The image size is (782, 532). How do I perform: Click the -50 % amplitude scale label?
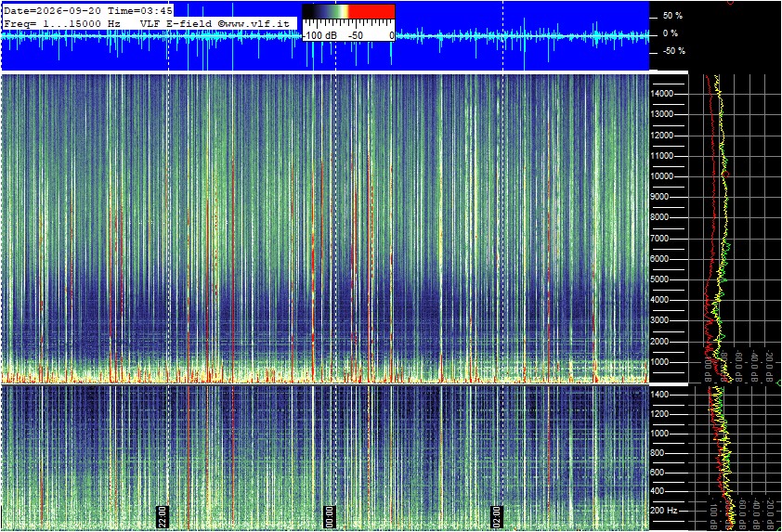(x=673, y=51)
